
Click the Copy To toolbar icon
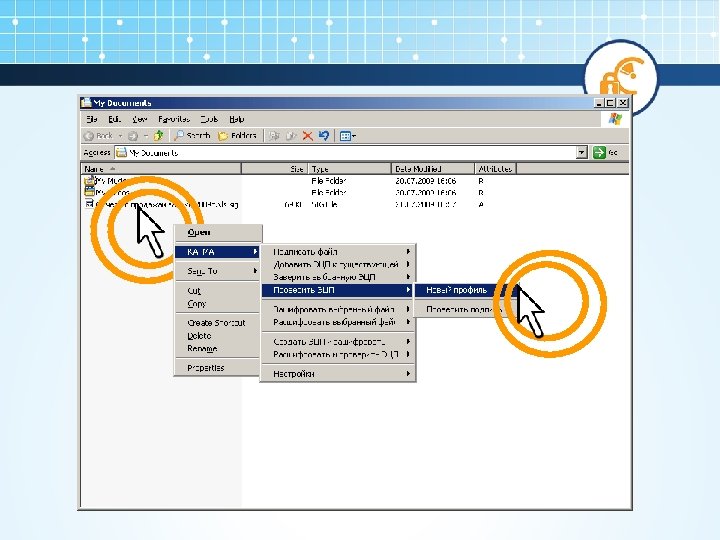pyautogui.click(x=291, y=136)
